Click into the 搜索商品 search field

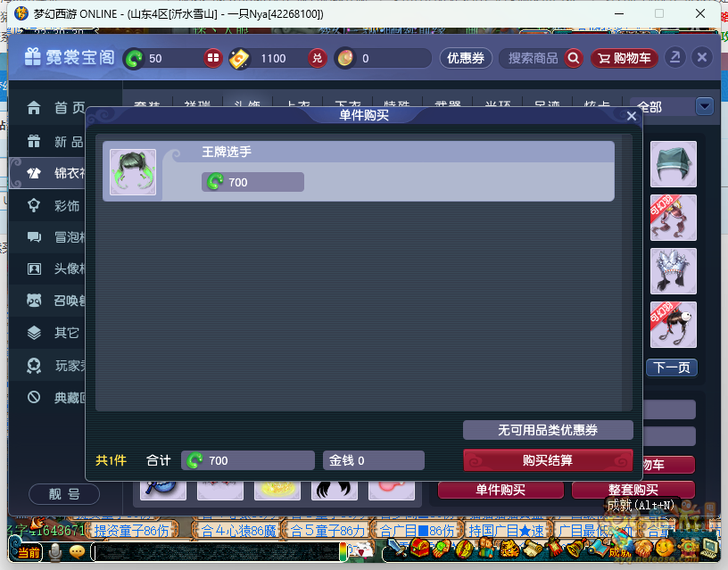(533, 58)
